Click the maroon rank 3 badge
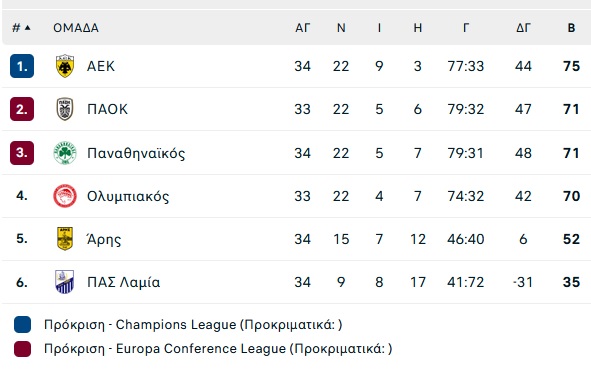Image resolution: width=591 pixels, height=369 pixels. 22,153
